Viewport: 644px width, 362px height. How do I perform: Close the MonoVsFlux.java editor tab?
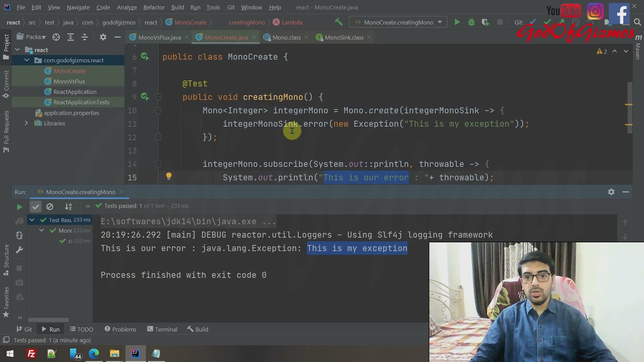[185, 38]
